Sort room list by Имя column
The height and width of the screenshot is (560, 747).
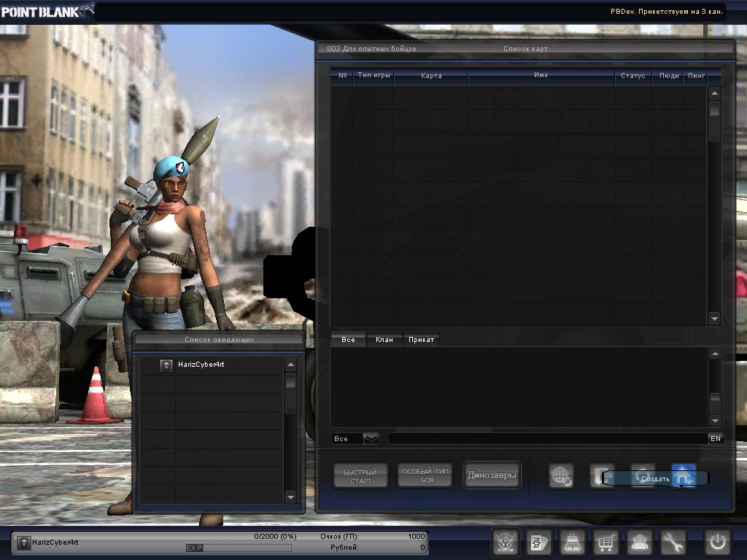pyautogui.click(x=541, y=75)
